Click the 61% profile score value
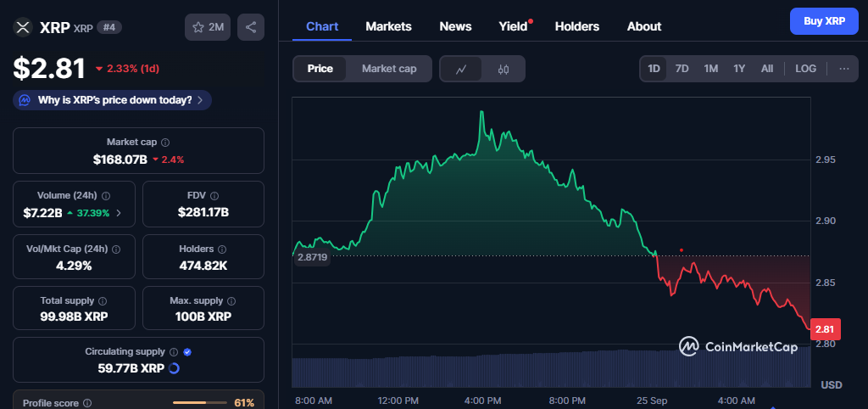Viewport: 868px width, 409px height. tap(243, 403)
